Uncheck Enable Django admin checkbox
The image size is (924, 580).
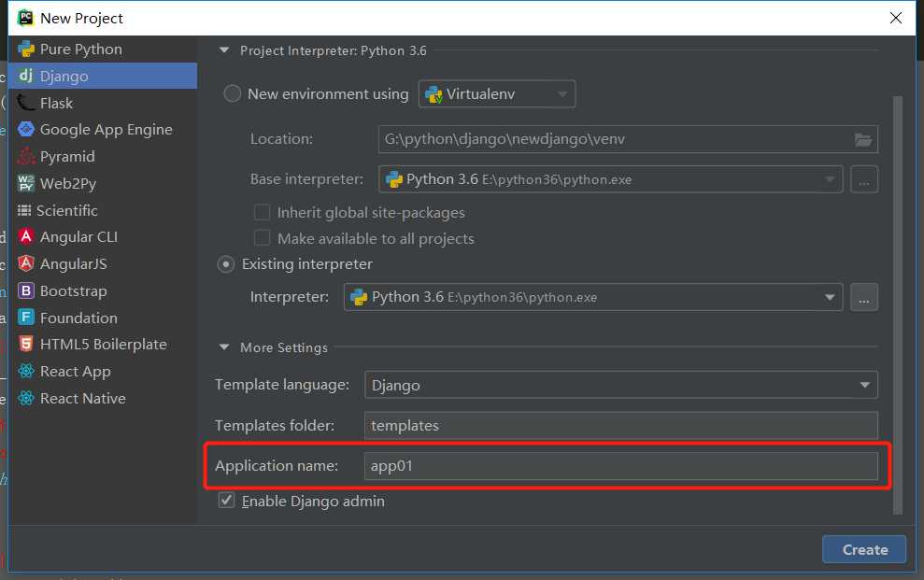tap(226, 501)
